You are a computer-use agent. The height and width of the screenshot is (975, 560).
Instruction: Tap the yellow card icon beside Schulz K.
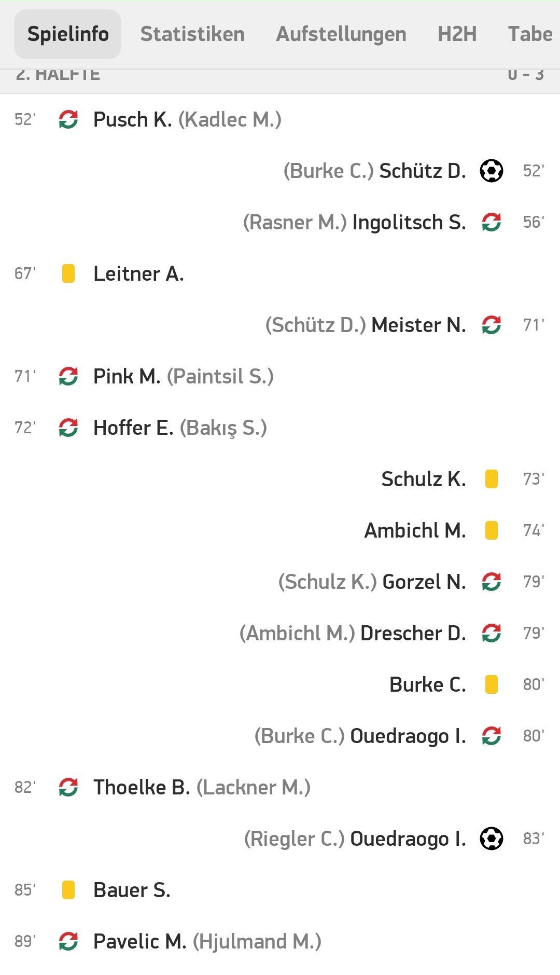tap(491, 479)
